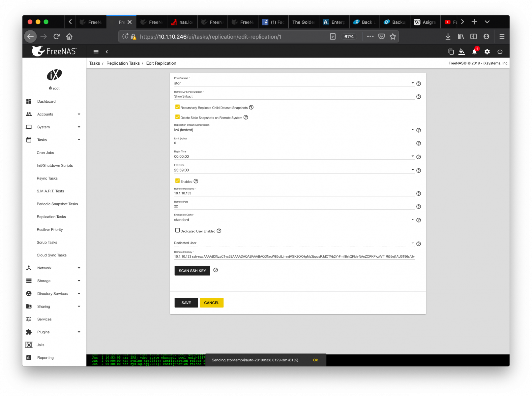The image size is (532, 396).
Task: Show help for Scan SSH Key
Action: pyautogui.click(x=216, y=270)
